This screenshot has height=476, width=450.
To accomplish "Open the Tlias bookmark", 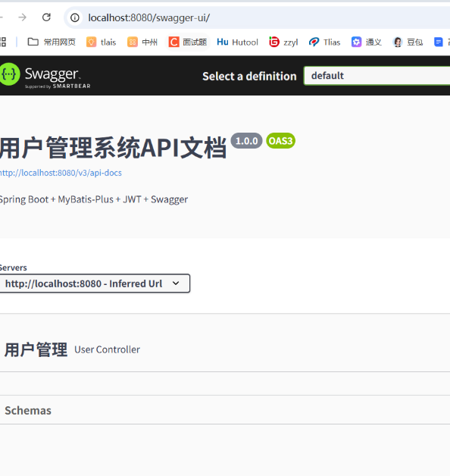I will tap(324, 42).
